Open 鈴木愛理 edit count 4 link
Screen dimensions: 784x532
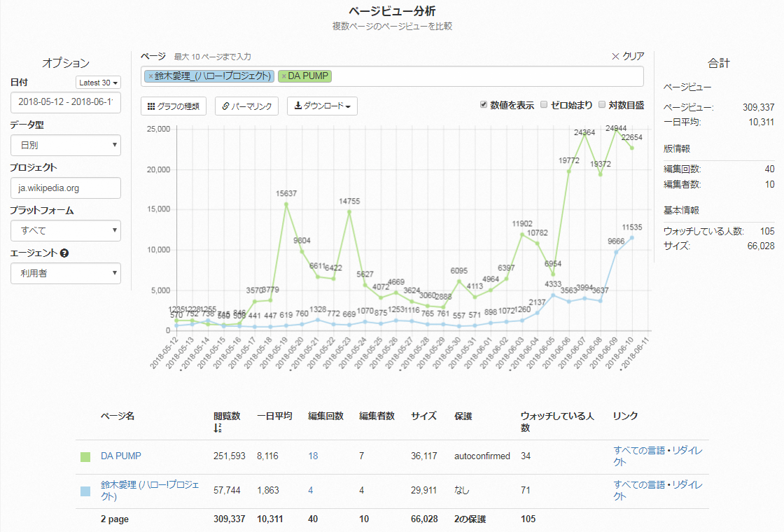(311, 491)
